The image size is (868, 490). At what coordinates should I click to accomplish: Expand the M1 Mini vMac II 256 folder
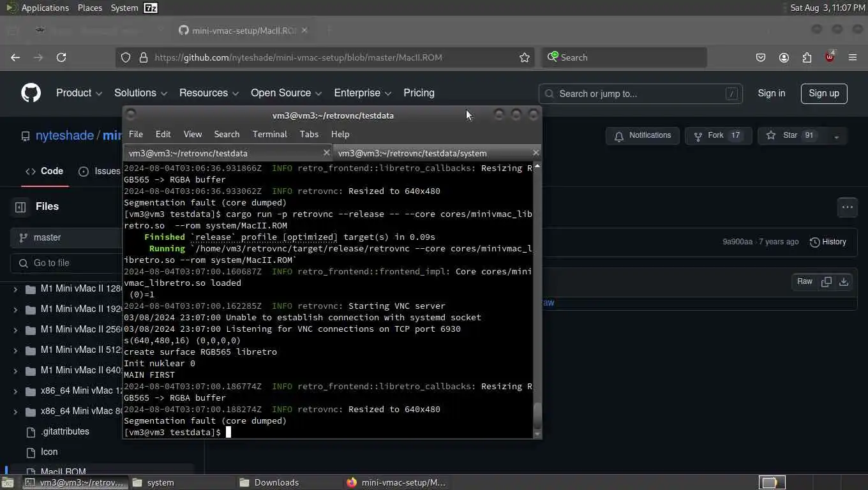point(15,330)
